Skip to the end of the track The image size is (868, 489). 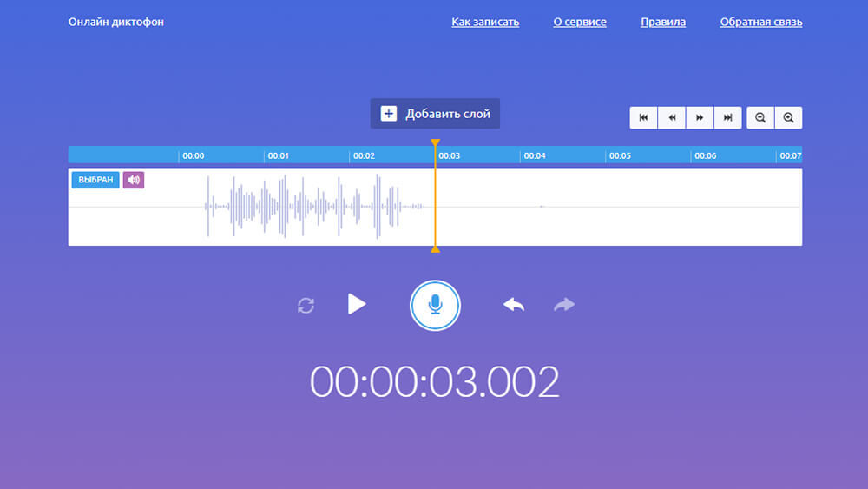click(727, 117)
